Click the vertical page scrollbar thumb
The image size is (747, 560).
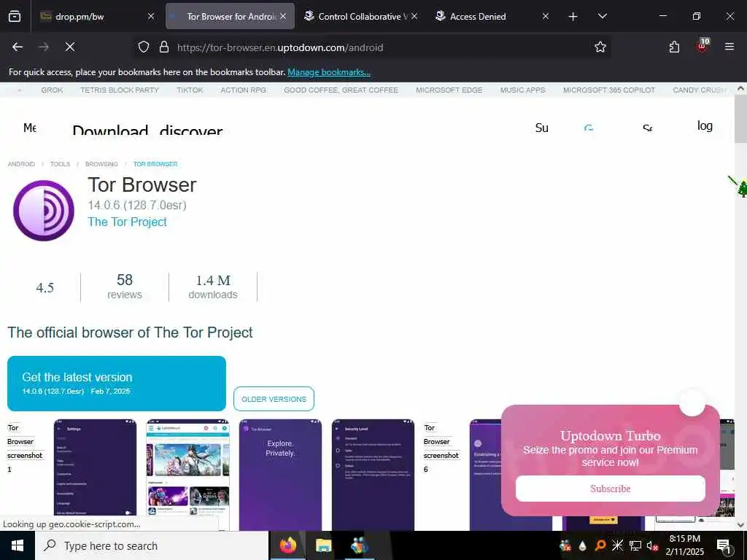click(x=740, y=119)
